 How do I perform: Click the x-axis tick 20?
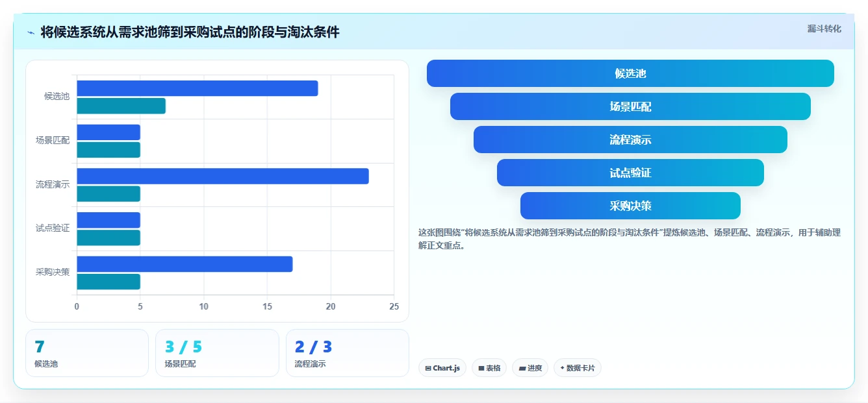point(330,306)
